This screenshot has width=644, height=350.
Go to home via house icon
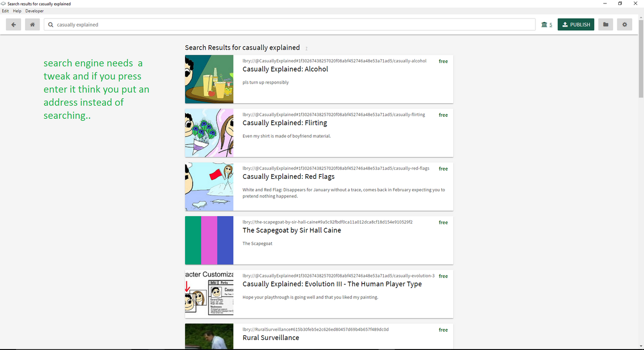tap(32, 24)
